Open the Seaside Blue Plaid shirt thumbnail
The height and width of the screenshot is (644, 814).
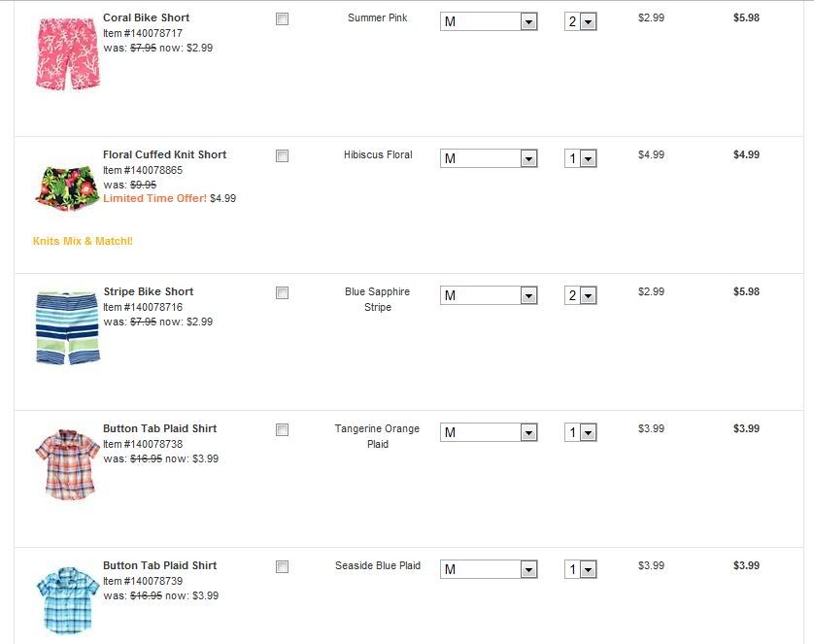tap(67, 601)
